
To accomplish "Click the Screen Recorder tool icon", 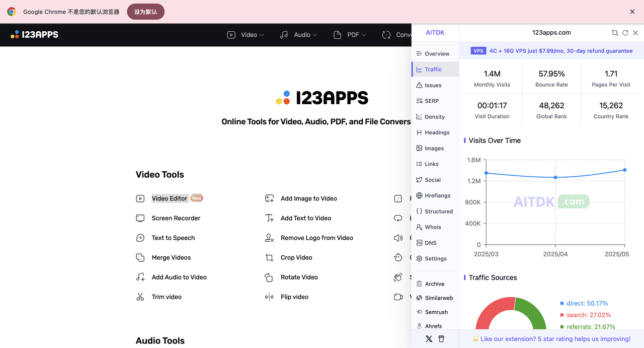I will pos(140,218).
